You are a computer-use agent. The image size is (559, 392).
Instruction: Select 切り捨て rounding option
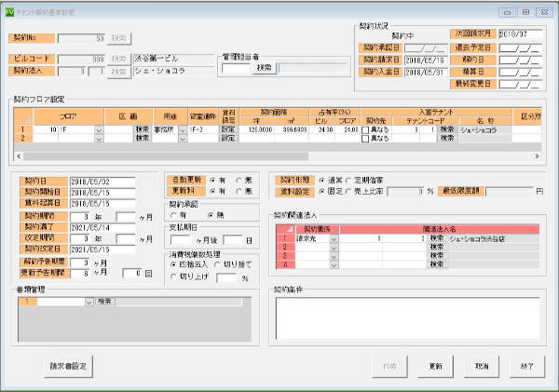pos(217,264)
